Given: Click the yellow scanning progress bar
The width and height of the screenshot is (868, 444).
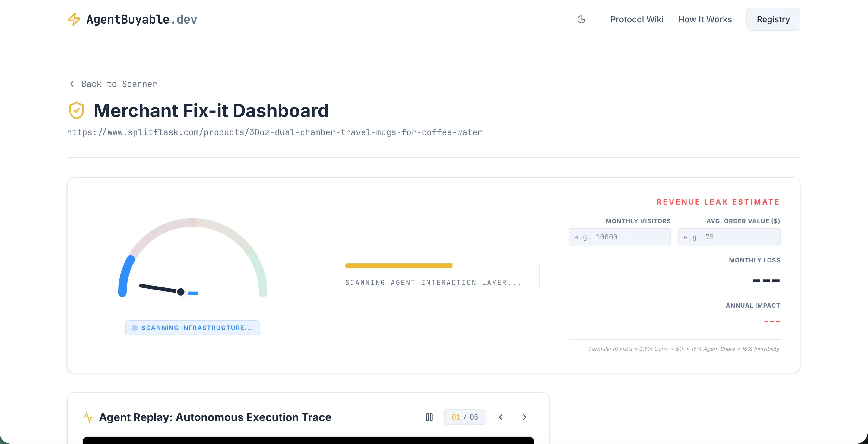Looking at the screenshot, I should (x=399, y=266).
